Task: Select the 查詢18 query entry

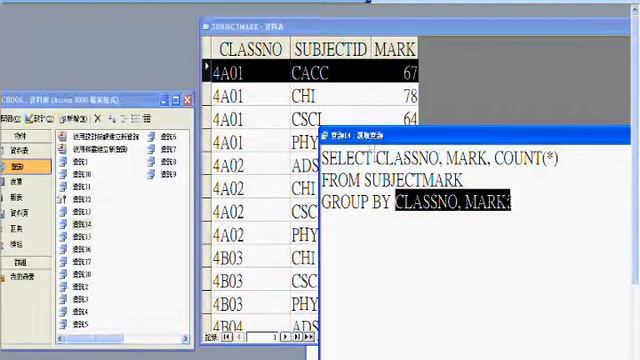Action: pos(76,274)
